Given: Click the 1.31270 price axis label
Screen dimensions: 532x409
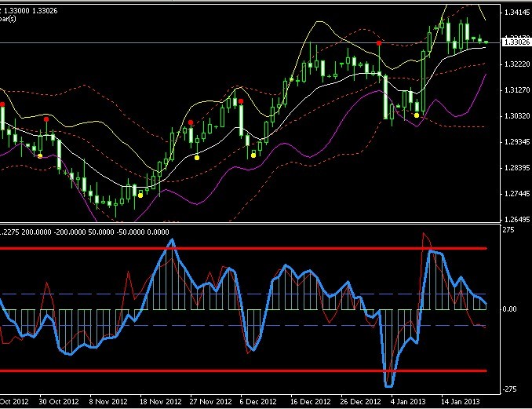Looking at the screenshot, I should click(x=517, y=90).
